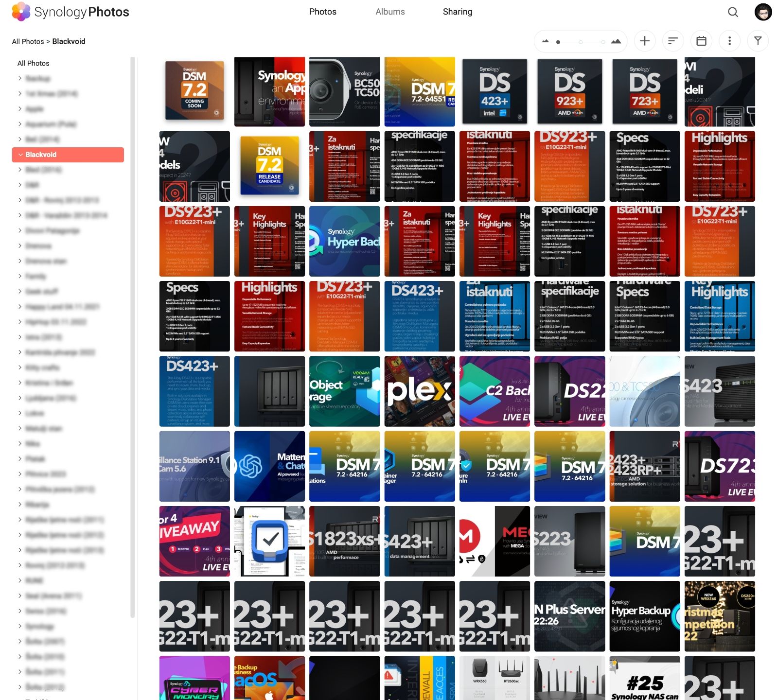This screenshot has height=700, width=777.
Task: Open the Synology Hyper Backup blue thumbnail
Action: (344, 241)
